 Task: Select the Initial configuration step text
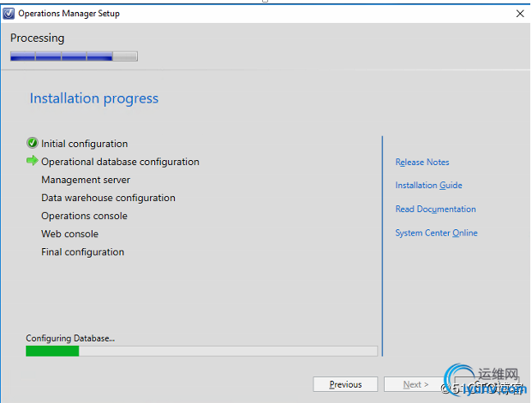point(85,144)
